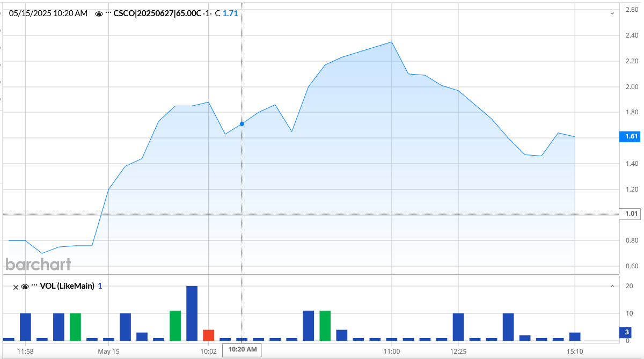This screenshot has width=644, height=359.
Task: Click the barchart watermark logo
Action: click(x=38, y=264)
